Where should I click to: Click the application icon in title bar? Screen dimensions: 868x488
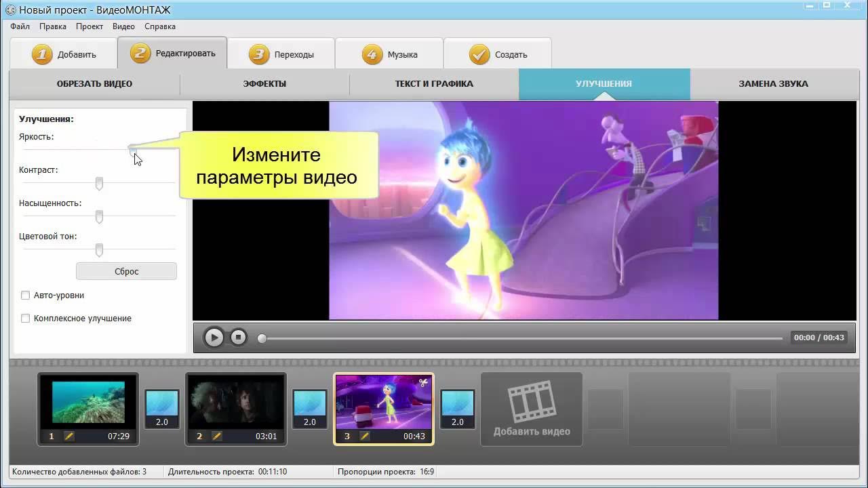pyautogui.click(x=10, y=9)
